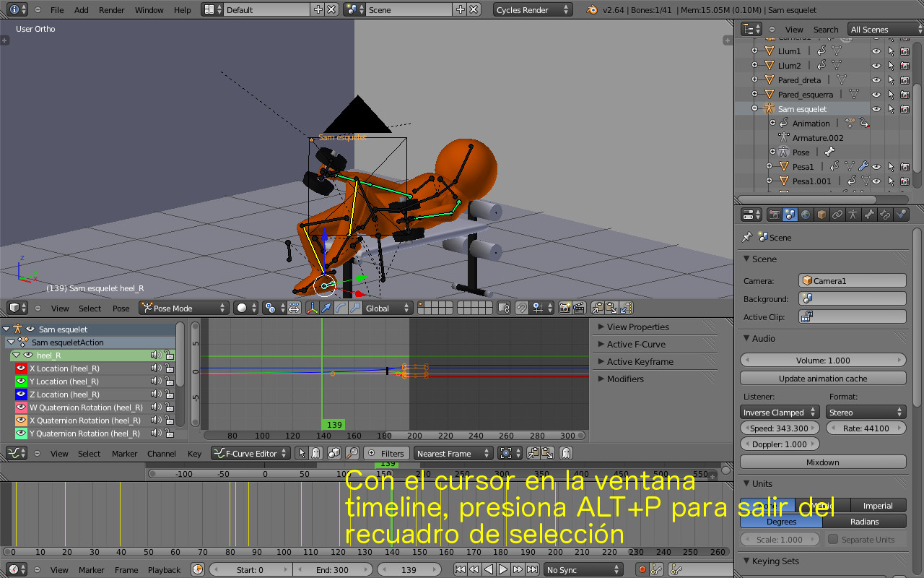Image resolution: width=924 pixels, height=578 pixels.
Task: Delete the Scene using its X button
Action: click(x=474, y=10)
